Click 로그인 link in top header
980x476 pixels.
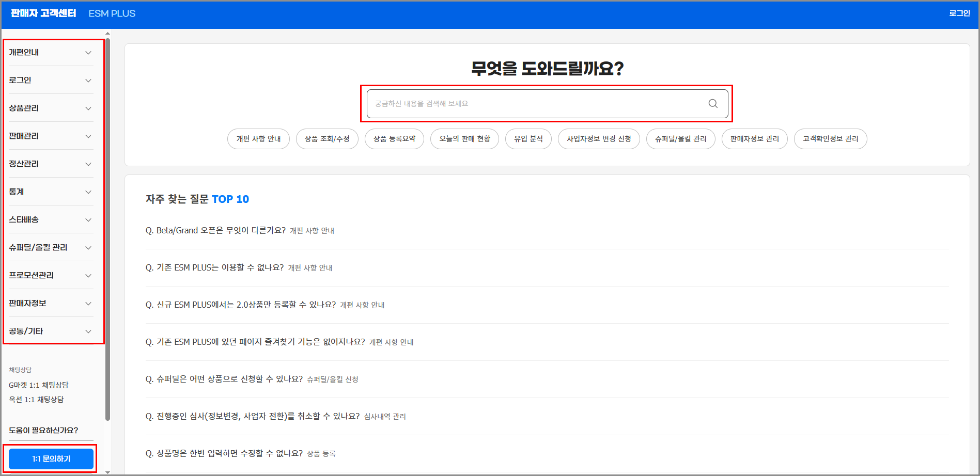[x=959, y=13]
